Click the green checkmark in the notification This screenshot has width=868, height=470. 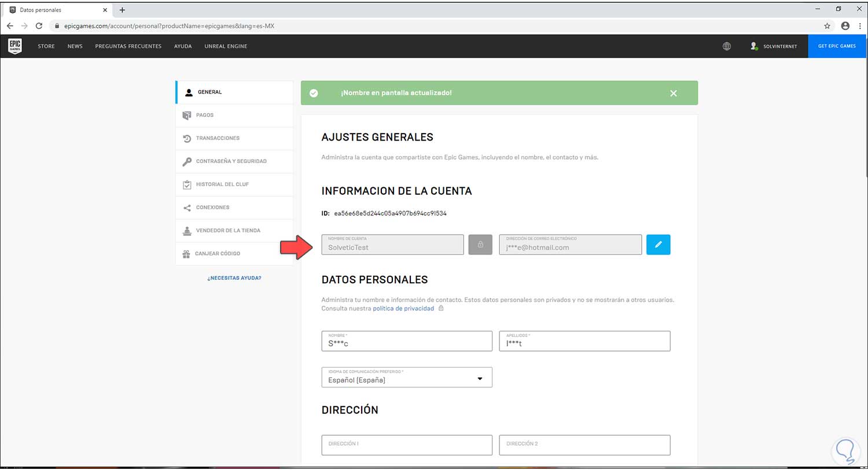pos(314,93)
